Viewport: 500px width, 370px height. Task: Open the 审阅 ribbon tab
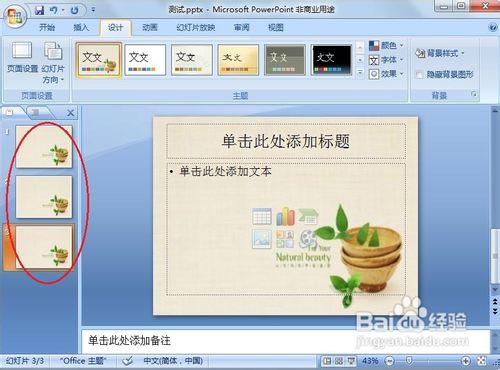[242, 27]
